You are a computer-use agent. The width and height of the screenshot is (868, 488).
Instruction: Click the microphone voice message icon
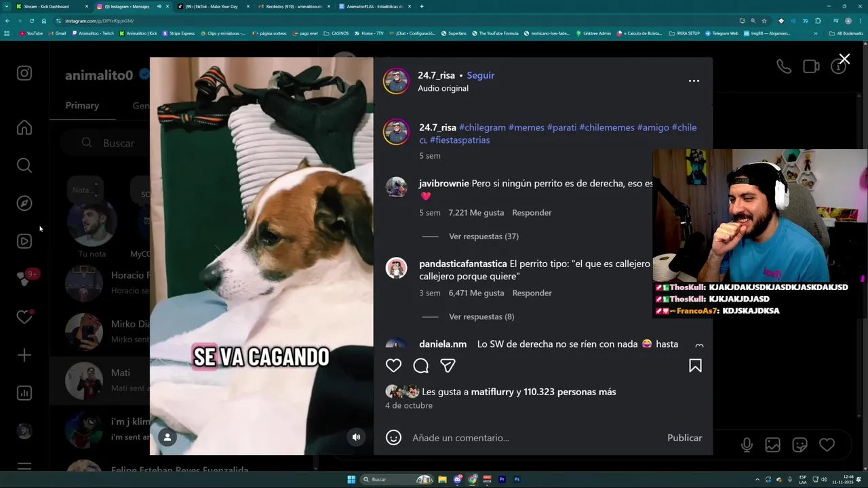747,445
